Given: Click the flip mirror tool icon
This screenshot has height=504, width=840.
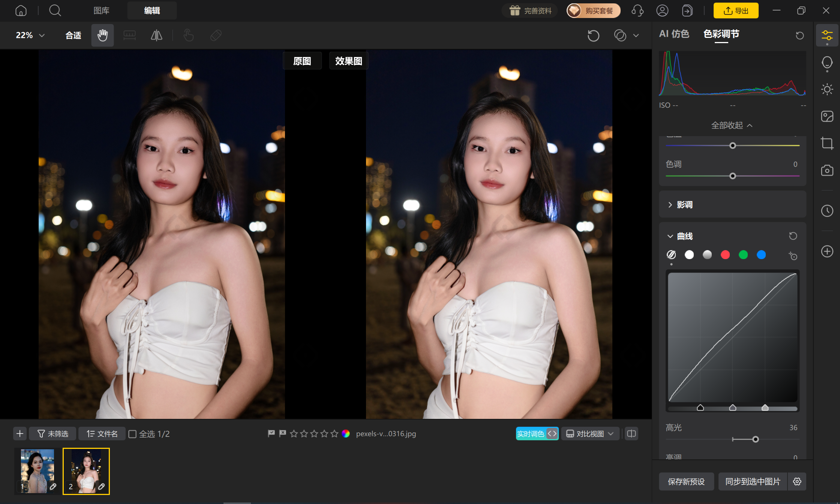Looking at the screenshot, I should pyautogui.click(x=156, y=35).
